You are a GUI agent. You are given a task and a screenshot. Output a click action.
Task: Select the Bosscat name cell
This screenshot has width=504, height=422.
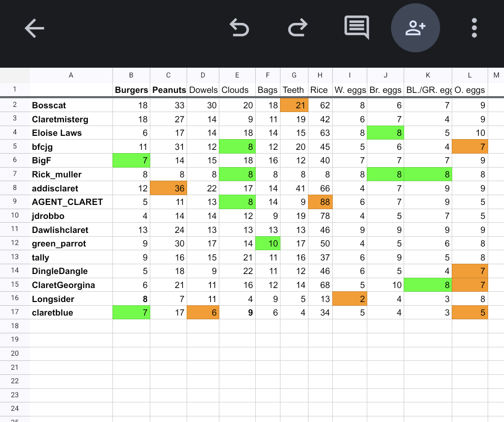pyautogui.click(x=71, y=105)
